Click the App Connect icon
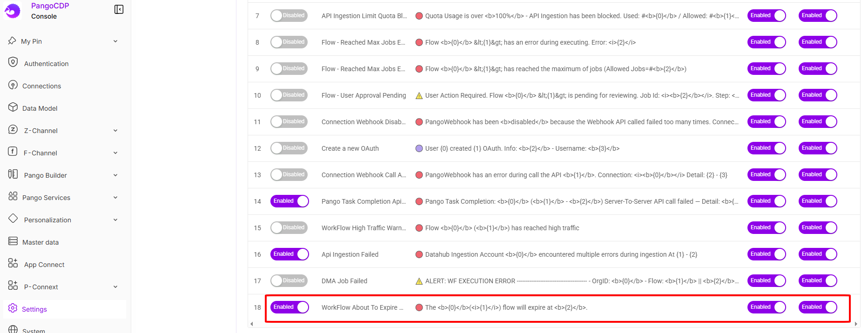The width and height of the screenshot is (868, 333). (13, 263)
